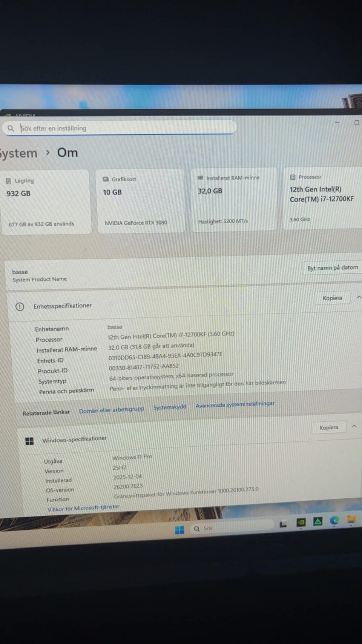The height and width of the screenshot is (644, 362).
Task: Open the Grafikkort graphics card tile
Action: [x=140, y=201]
